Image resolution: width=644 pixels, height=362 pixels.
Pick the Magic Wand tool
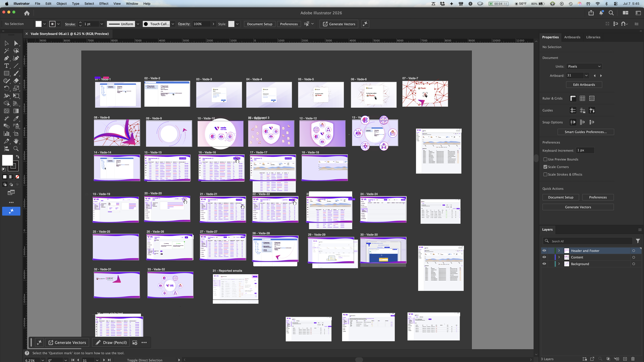point(6,51)
